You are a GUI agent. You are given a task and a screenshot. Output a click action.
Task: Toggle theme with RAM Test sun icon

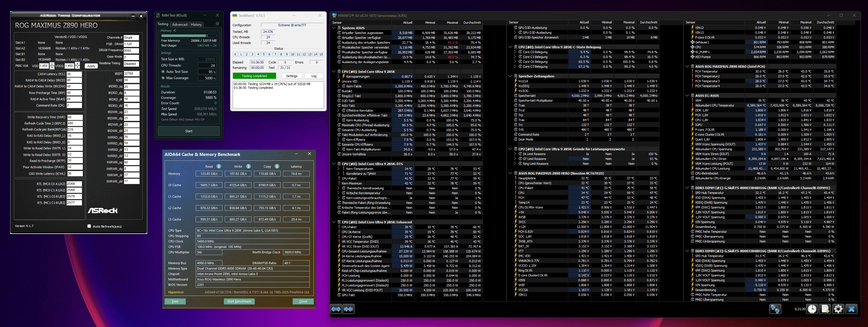coord(217,24)
